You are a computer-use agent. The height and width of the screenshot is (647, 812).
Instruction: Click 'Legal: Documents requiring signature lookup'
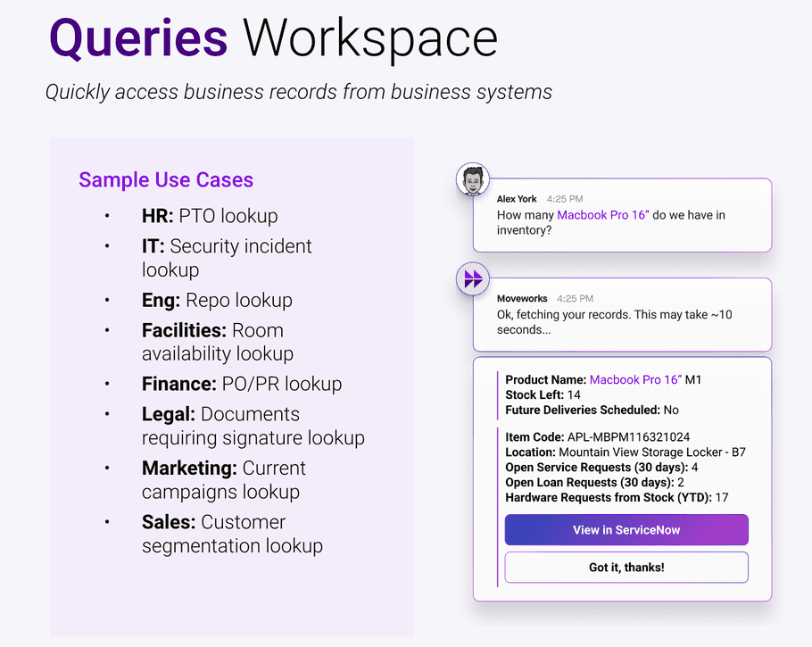coord(253,426)
